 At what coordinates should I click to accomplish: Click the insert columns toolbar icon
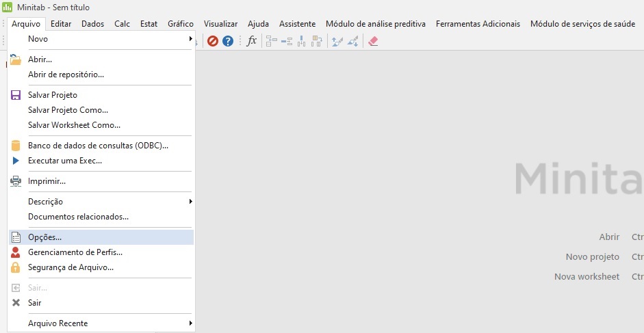[301, 41]
